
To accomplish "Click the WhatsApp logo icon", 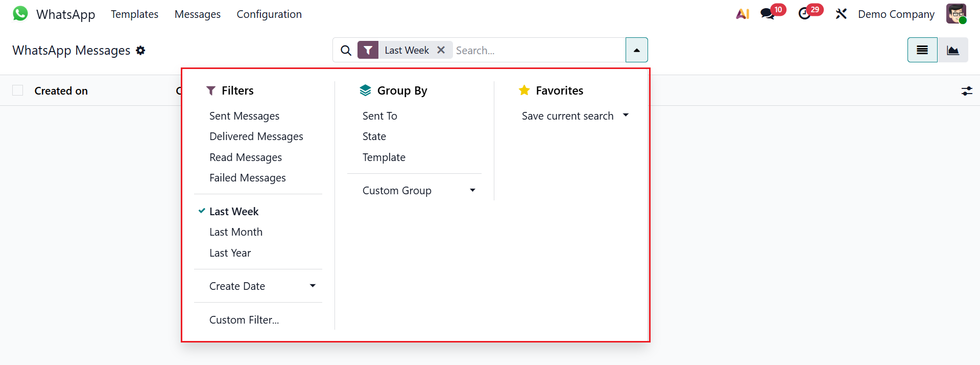I will coord(20,14).
